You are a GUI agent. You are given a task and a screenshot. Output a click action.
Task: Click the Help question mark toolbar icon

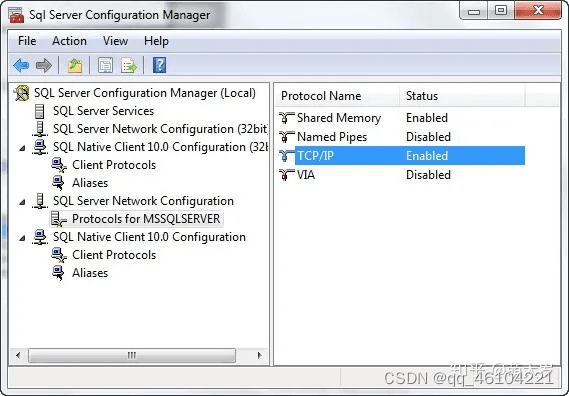coord(159,65)
